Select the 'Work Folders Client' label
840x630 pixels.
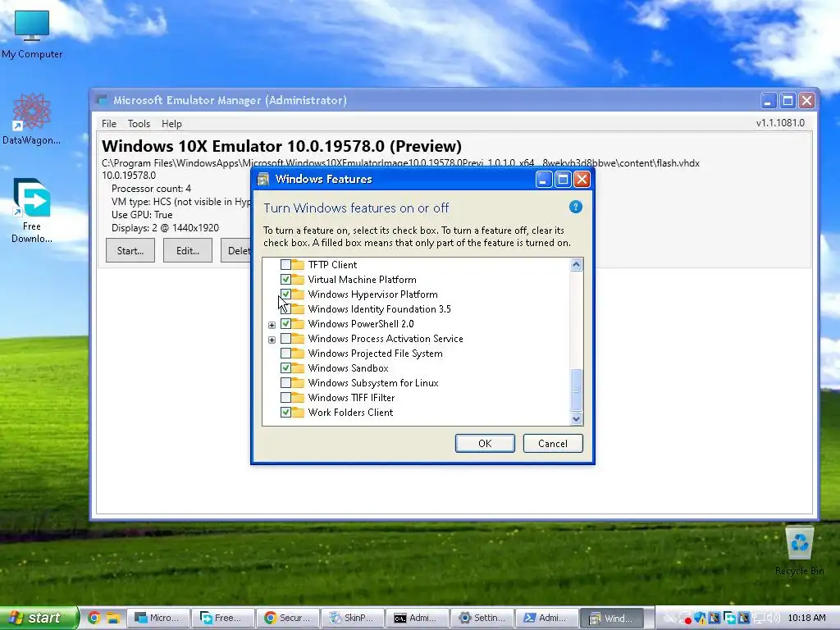coord(350,413)
